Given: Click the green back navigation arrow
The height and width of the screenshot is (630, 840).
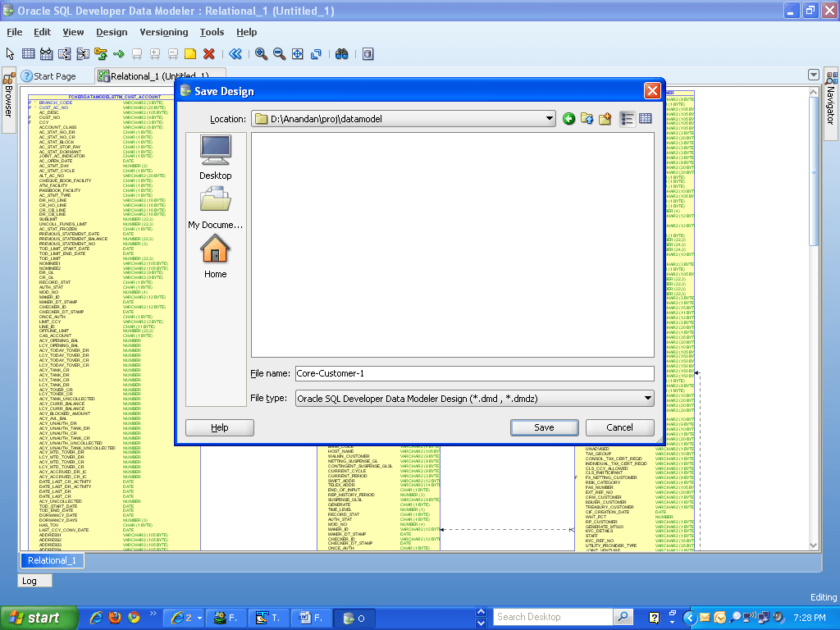Looking at the screenshot, I should tap(568, 118).
